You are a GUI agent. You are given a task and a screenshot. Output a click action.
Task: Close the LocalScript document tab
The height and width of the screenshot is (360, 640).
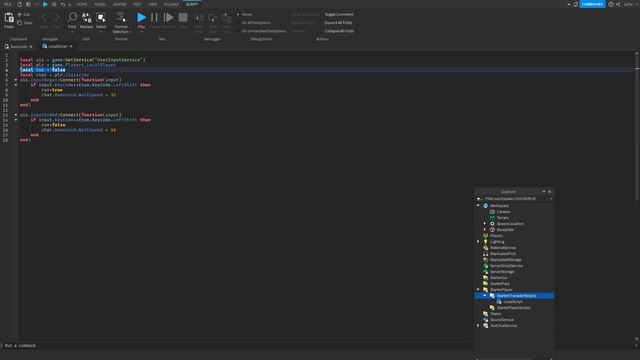[71, 47]
